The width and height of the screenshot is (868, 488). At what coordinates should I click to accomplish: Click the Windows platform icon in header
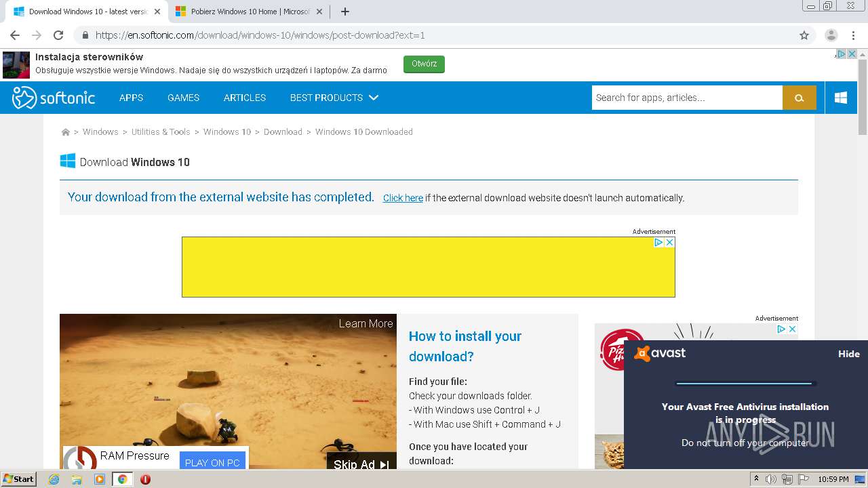tap(841, 98)
